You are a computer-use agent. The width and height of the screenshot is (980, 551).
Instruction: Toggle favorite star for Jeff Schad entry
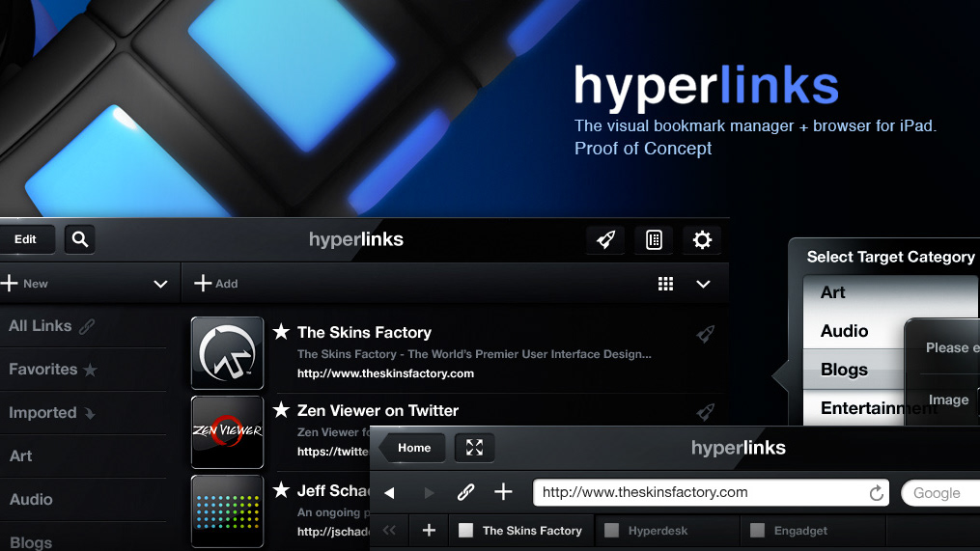[281, 490]
